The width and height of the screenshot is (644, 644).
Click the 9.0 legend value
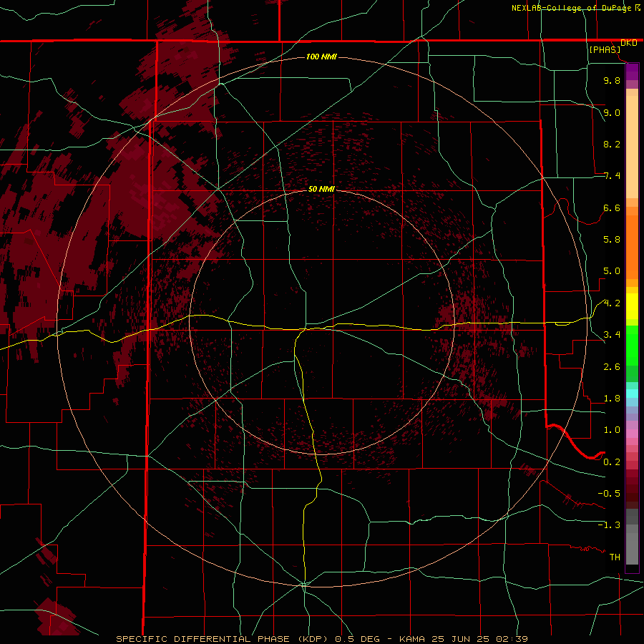coord(612,112)
